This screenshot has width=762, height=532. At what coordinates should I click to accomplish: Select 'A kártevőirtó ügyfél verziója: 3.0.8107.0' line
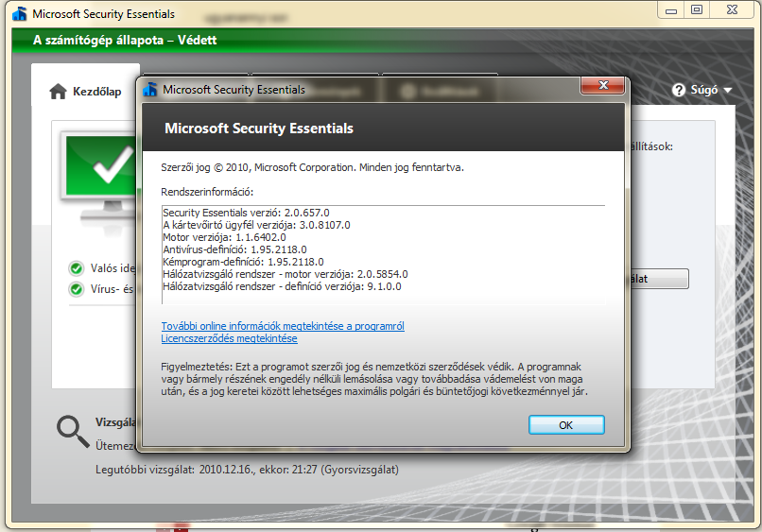pyautogui.click(x=256, y=225)
